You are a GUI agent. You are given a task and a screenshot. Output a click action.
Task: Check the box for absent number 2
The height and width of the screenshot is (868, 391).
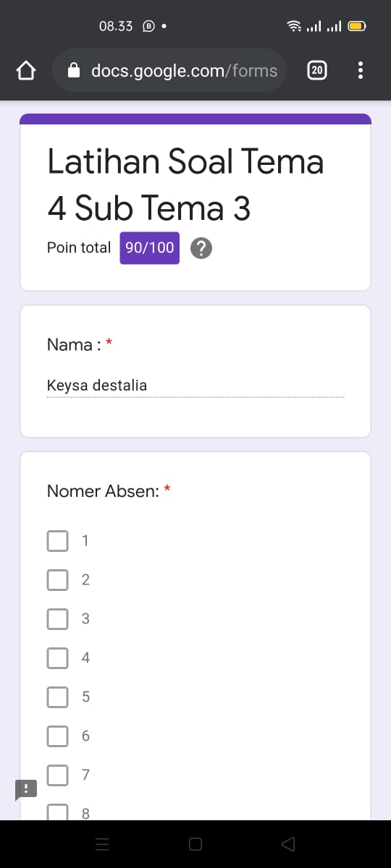point(58,579)
